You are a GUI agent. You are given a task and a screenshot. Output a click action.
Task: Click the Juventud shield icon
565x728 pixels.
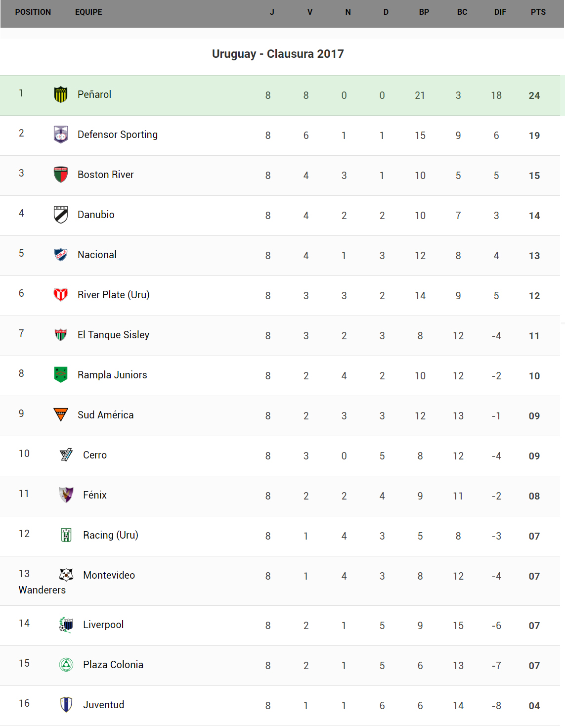(x=66, y=704)
